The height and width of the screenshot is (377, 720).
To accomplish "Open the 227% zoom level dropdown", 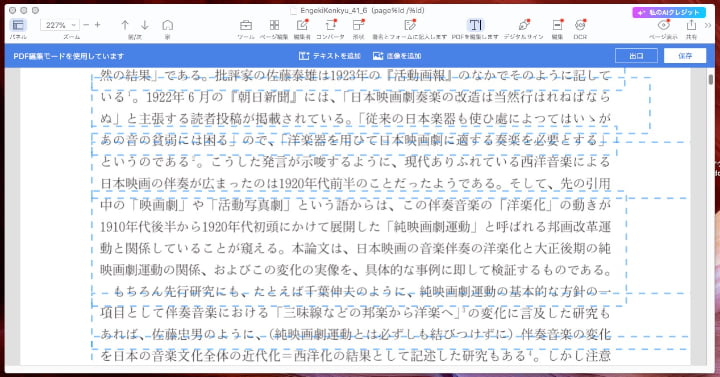I will click(x=60, y=25).
